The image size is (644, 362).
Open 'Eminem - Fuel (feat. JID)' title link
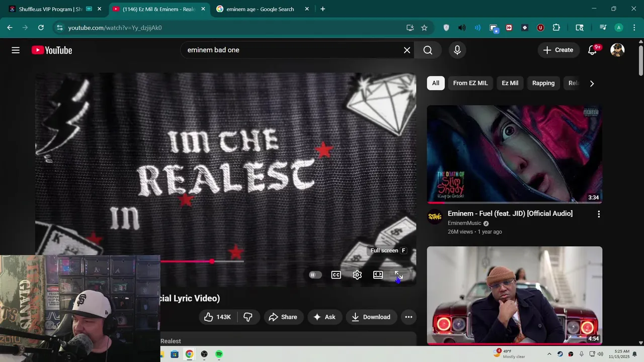click(510, 214)
